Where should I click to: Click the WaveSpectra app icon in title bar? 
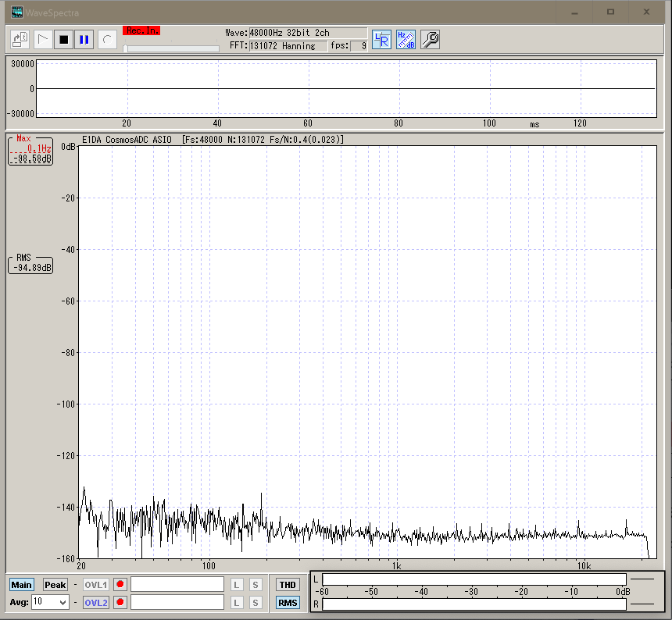click(17, 12)
